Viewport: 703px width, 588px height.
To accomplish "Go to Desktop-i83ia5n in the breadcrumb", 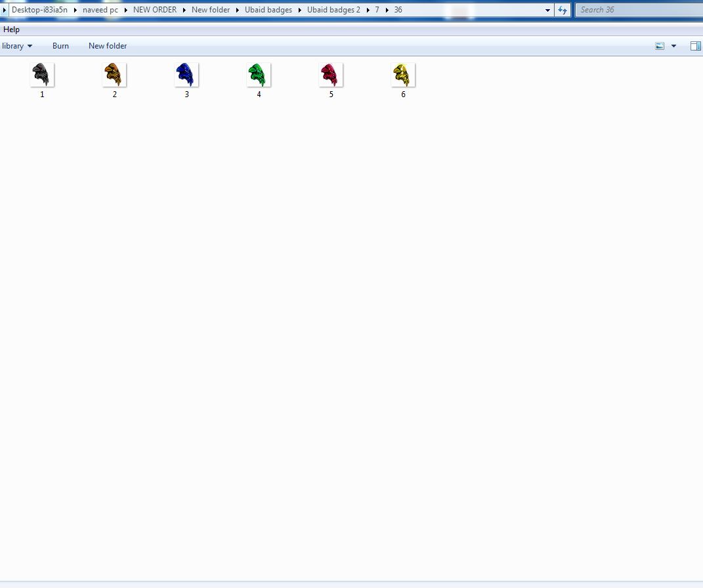I will click(39, 10).
